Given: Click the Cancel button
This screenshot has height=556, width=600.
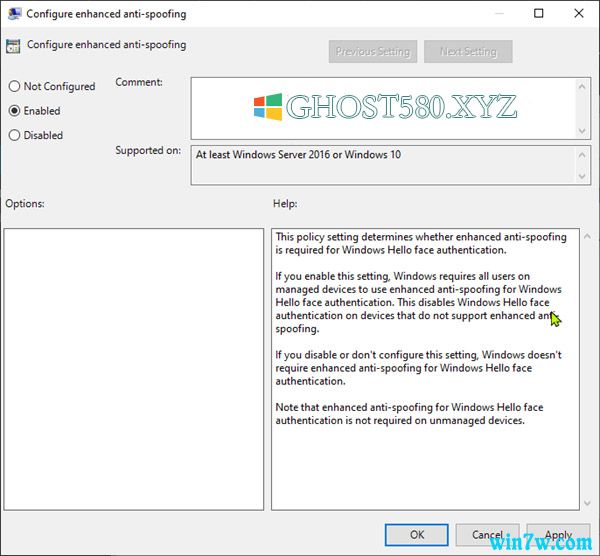Looking at the screenshot, I should [487, 535].
